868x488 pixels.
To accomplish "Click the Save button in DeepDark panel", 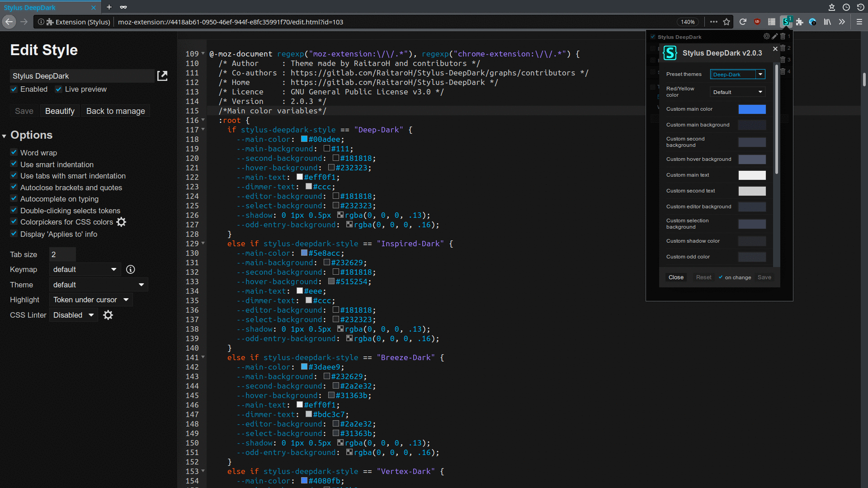I will [x=764, y=277].
